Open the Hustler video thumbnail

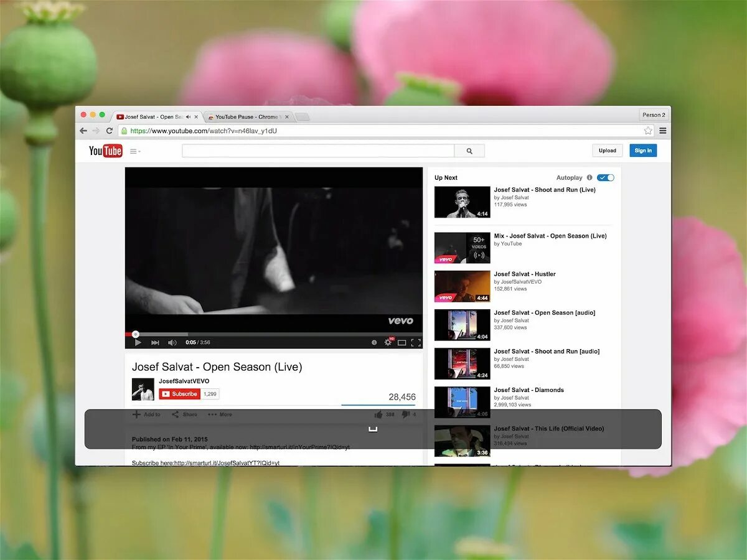(x=462, y=286)
